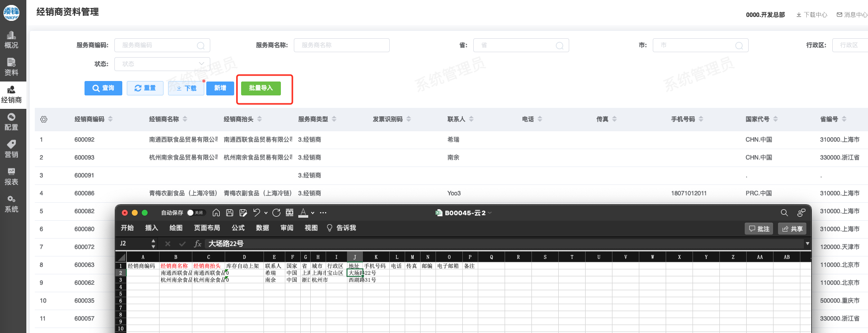Click the Excel home icon in title bar
The height and width of the screenshot is (333, 868).
[x=216, y=213]
